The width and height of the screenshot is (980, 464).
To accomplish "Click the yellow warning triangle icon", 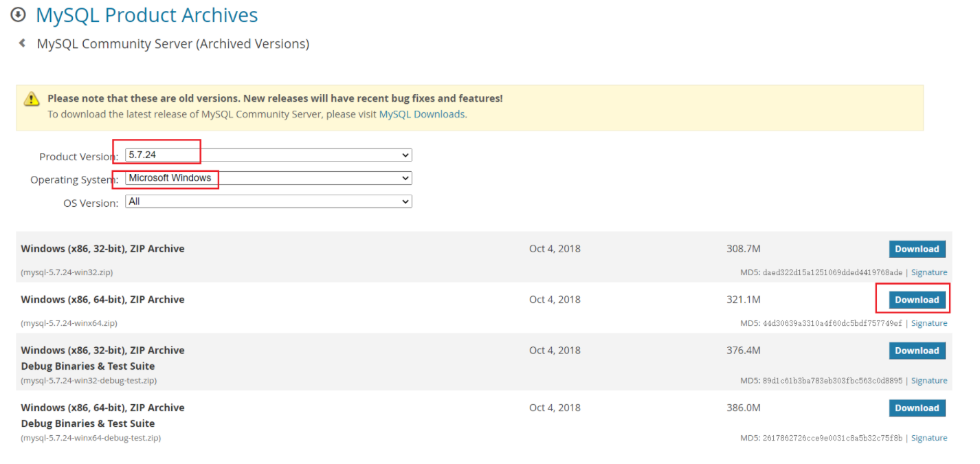I will (x=32, y=99).
